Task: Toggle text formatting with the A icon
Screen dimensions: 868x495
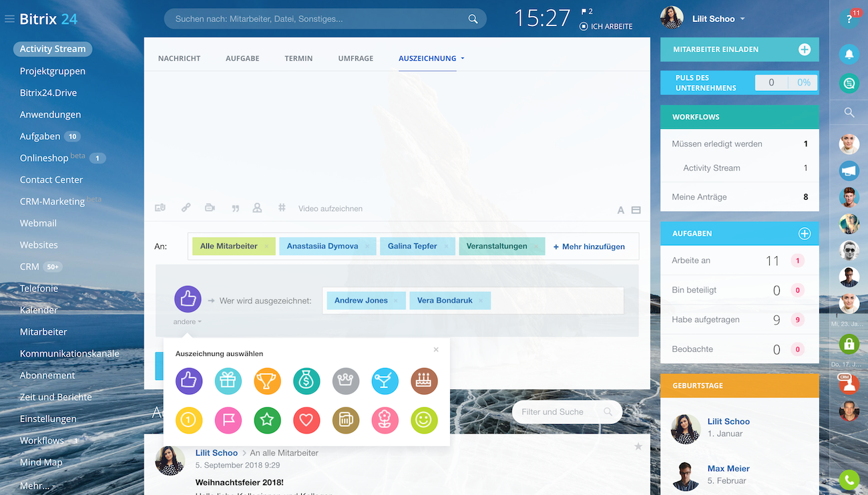Action: [x=620, y=210]
